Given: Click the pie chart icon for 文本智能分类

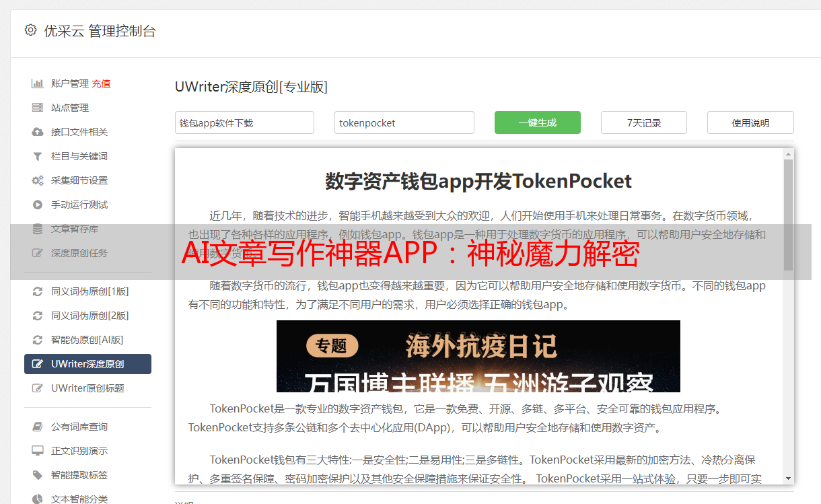Looking at the screenshot, I should (x=38, y=499).
